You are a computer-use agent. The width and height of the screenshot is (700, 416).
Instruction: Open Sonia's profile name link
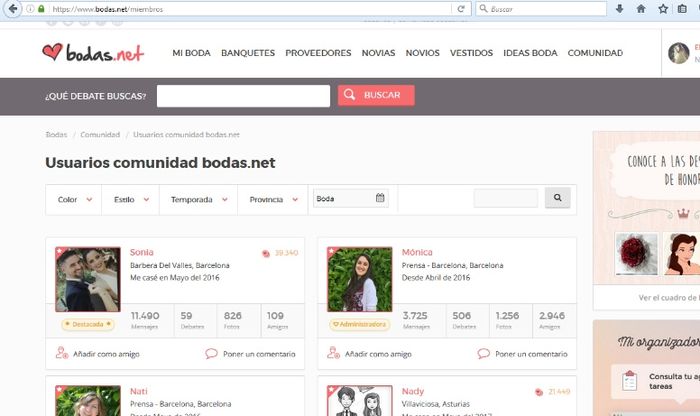tap(142, 252)
